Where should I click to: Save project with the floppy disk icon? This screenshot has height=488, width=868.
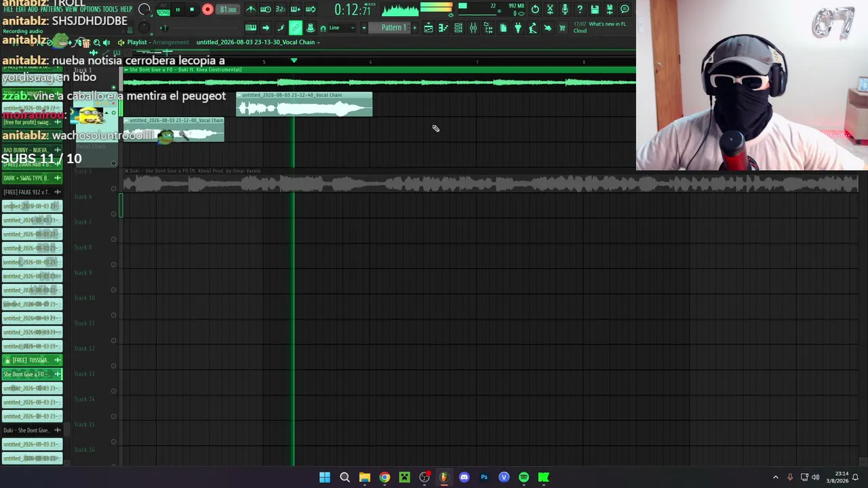click(x=595, y=9)
